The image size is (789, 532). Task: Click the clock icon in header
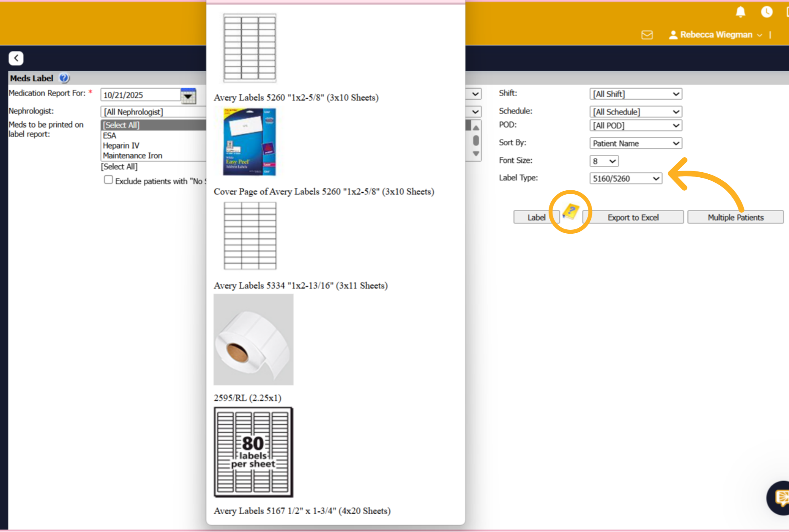(x=767, y=12)
